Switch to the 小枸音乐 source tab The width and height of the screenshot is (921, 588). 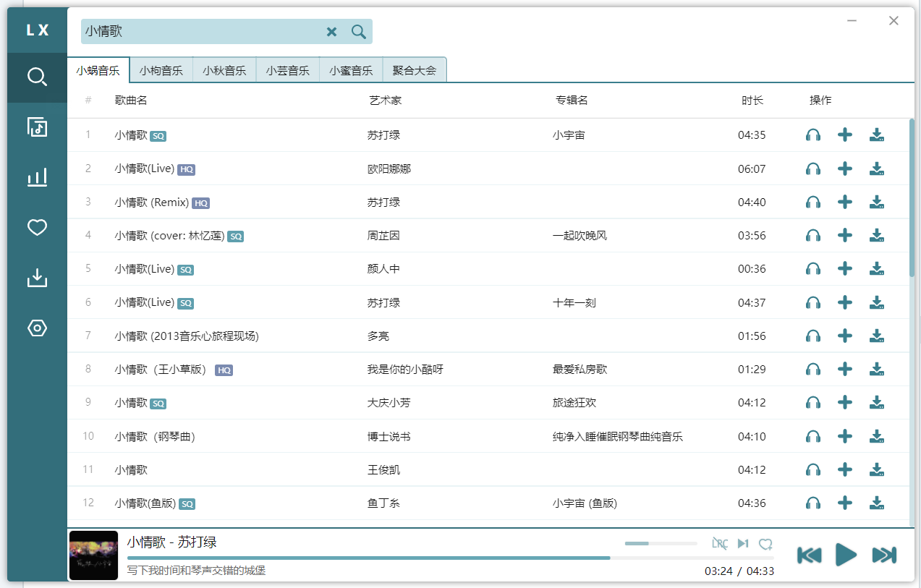[161, 69]
